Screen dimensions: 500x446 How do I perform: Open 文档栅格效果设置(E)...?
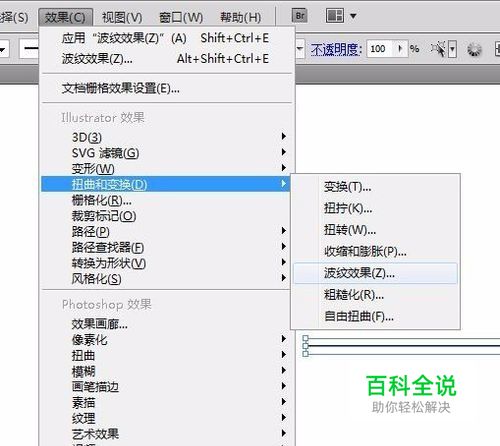click(x=167, y=89)
